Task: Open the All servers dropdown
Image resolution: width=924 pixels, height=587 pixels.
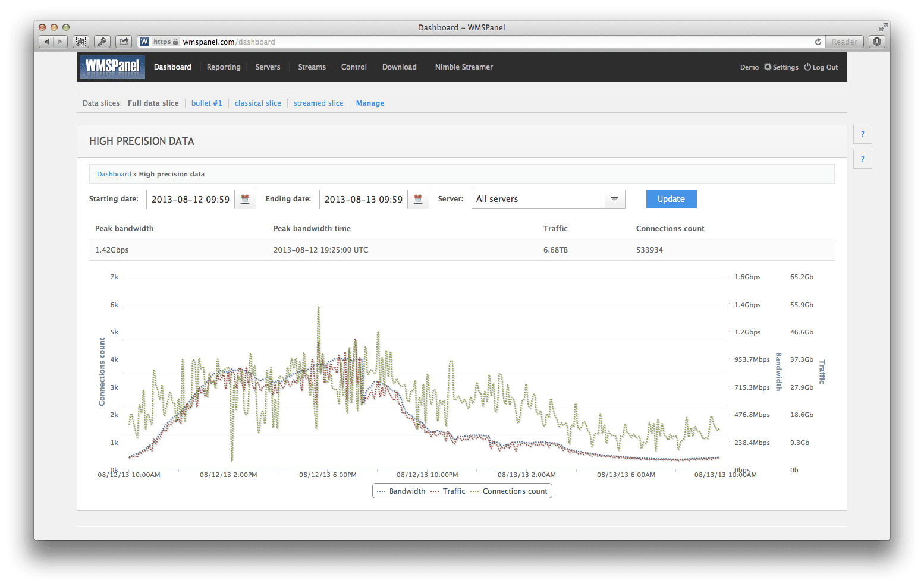Action: (x=614, y=199)
